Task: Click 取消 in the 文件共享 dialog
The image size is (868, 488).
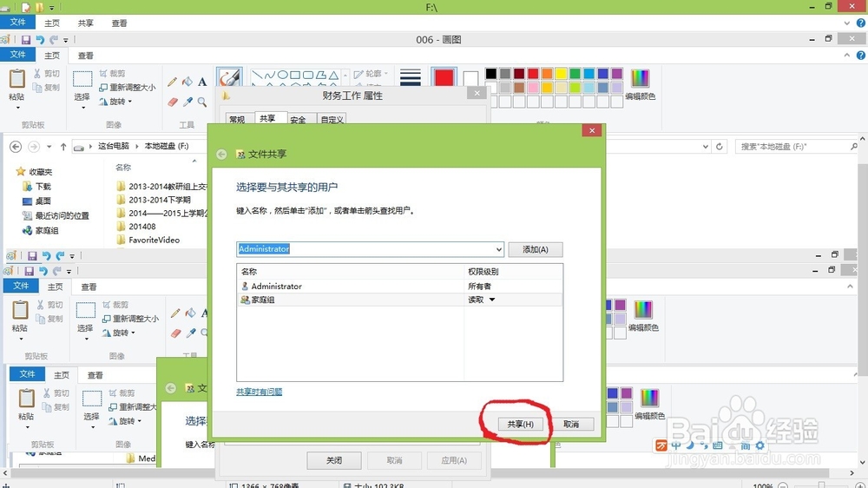Action: 571,425
